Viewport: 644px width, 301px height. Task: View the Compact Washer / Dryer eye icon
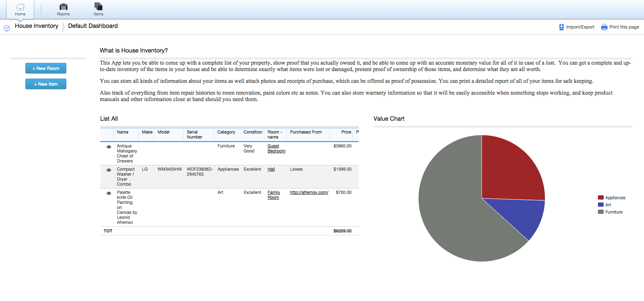click(x=109, y=170)
